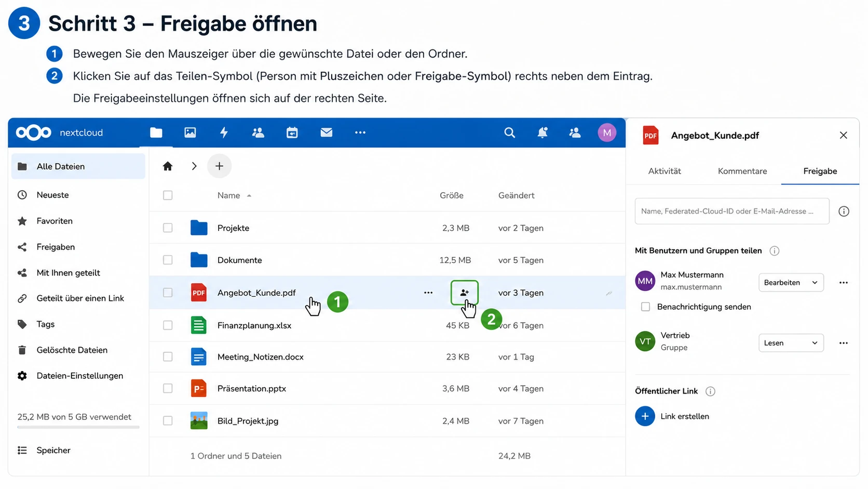Click Finanzplanung.xlsx spreadsheet icon
Image resolution: width=868 pixels, height=489 pixels.
click(199, 325)
